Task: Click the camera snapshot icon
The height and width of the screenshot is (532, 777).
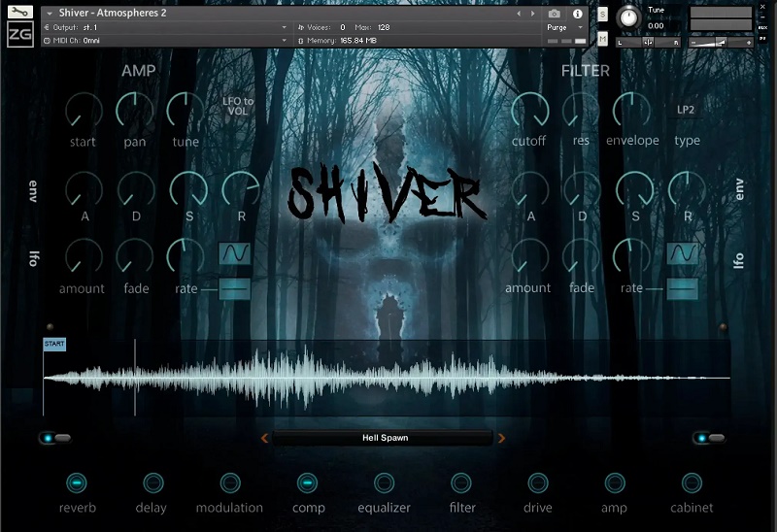Action: [x=554, y=14]
